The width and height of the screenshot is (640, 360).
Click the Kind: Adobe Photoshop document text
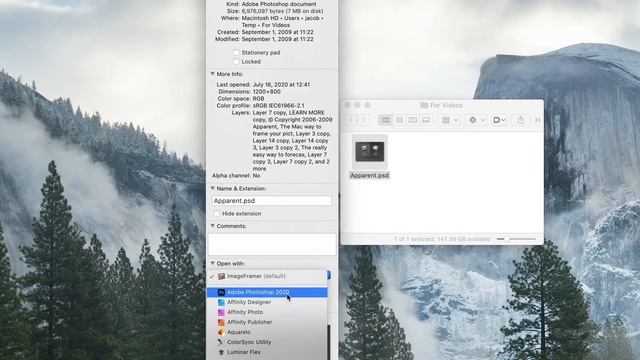tap(279, 4)
